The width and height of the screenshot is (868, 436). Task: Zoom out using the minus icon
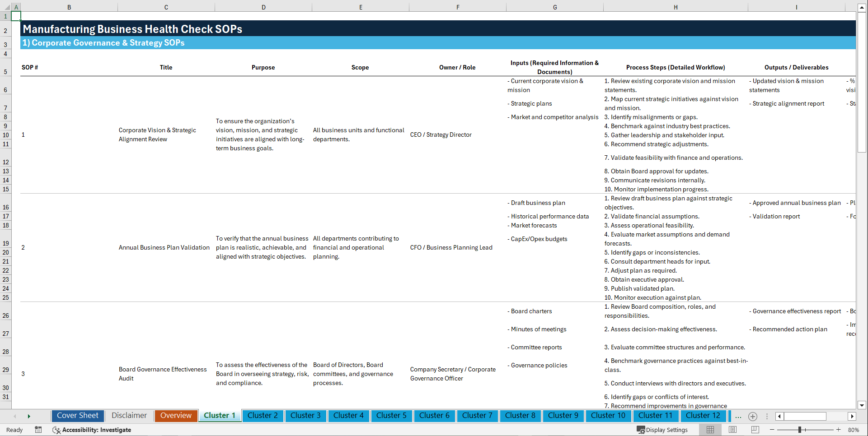pos(772,430)
